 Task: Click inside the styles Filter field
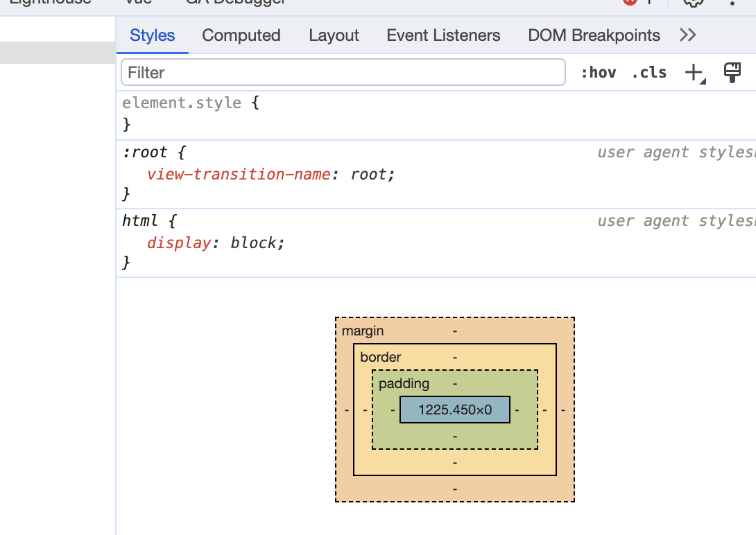point(343,72)
